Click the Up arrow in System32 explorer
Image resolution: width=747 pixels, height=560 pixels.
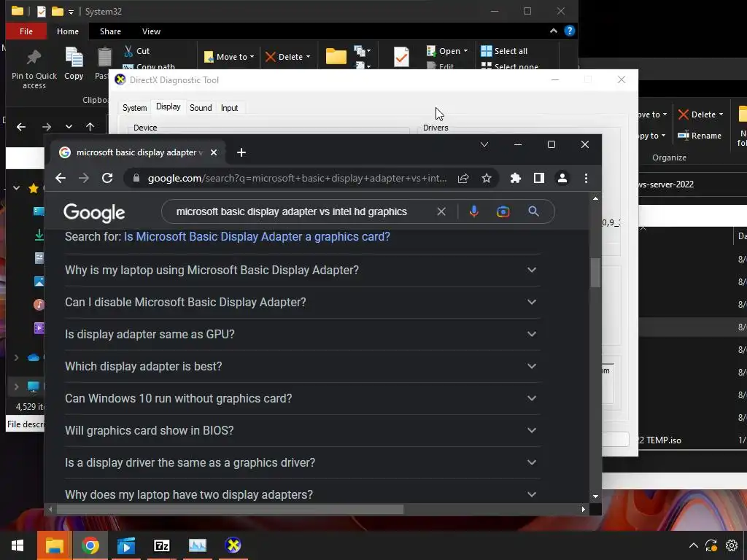pos(90,127)
